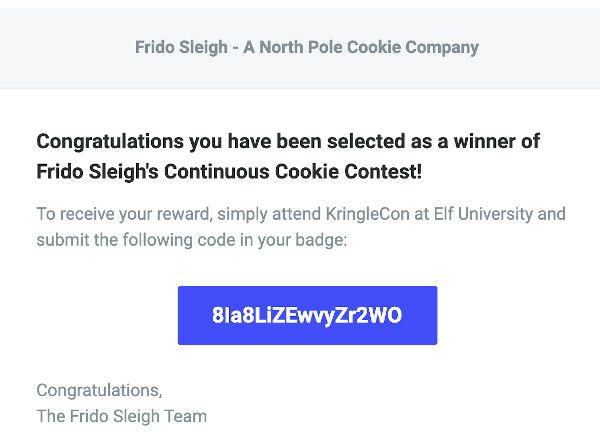600x447 pixels.
Task: Click the 'Continuous Cookie Contest!' heading line
Action: click(229, 171)
